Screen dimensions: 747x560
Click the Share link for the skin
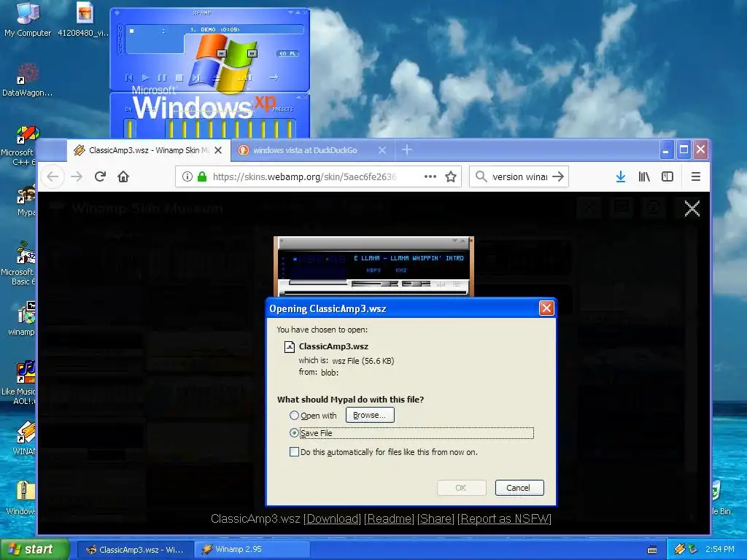click(436, 518)
